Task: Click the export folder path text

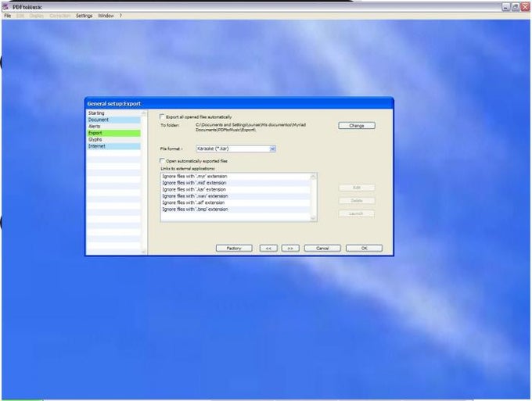Action: pos(250,127)
